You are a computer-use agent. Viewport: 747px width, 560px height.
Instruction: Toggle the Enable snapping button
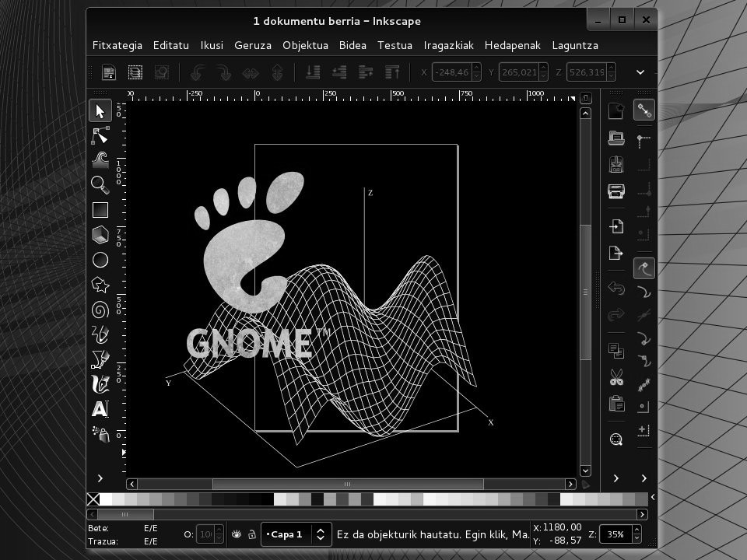pos(644,110)
